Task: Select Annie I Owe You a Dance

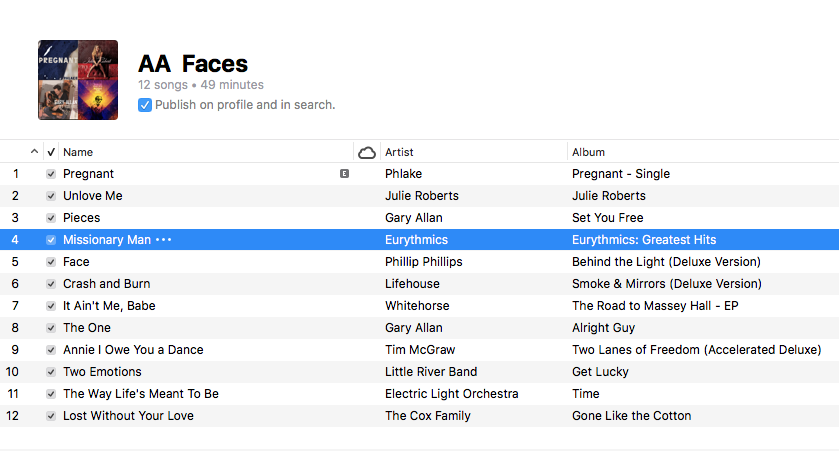Action: 420,349
